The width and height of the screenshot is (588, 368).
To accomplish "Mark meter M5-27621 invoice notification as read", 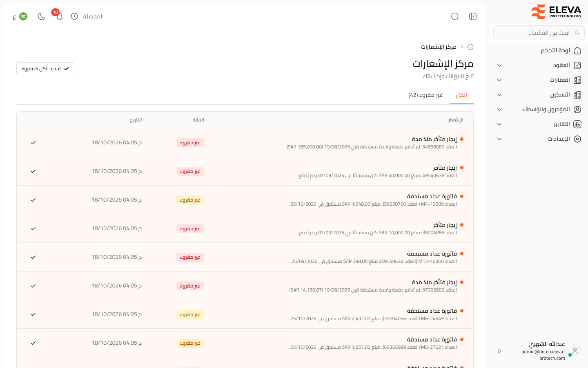I will [x=33, y=343].
